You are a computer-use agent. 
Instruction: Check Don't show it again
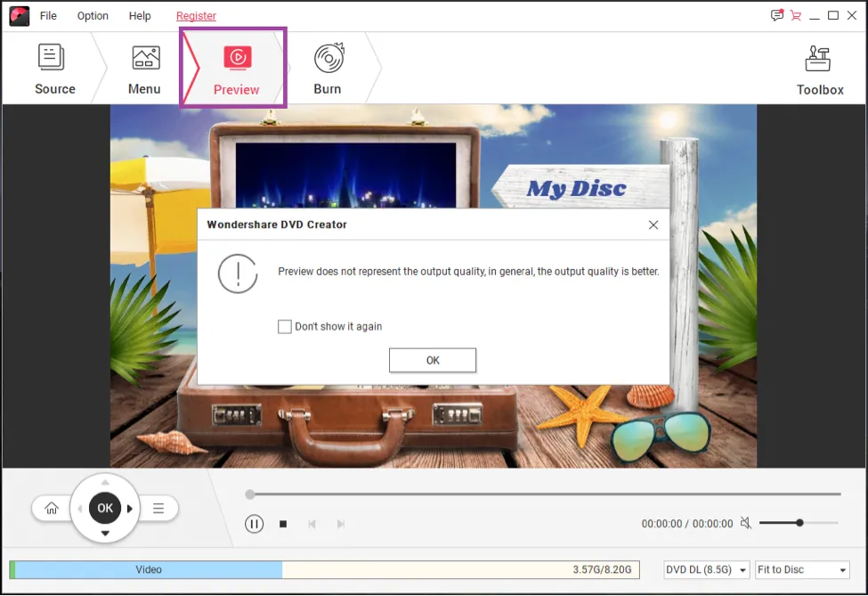285,326
